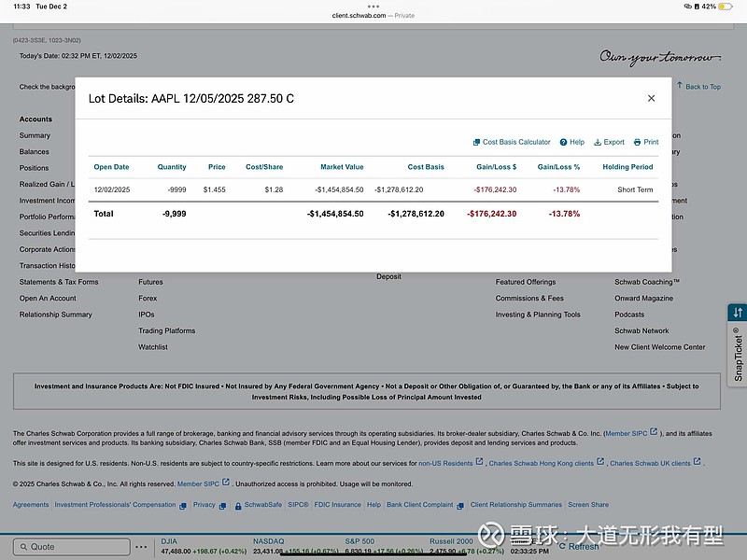
Task: Tap the browser address bar client.schwab.com
Action: (x=373, y=15)
